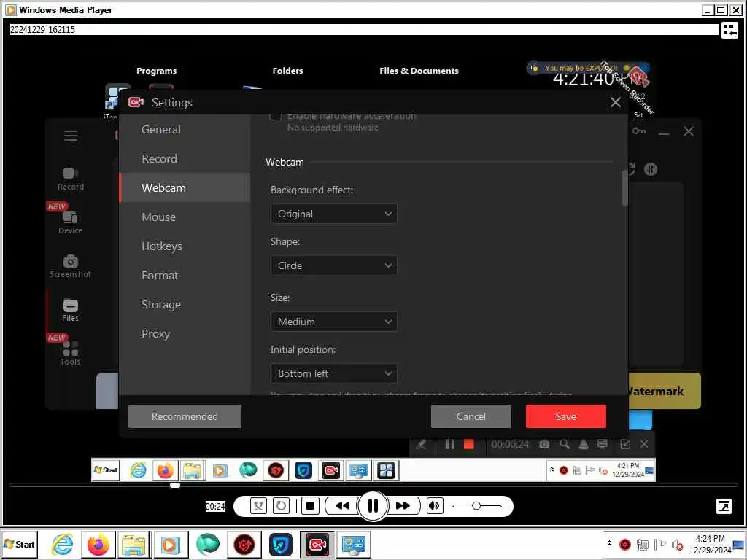Click the Media Player volume slider
Screen dimensions: 747x560
476,506
